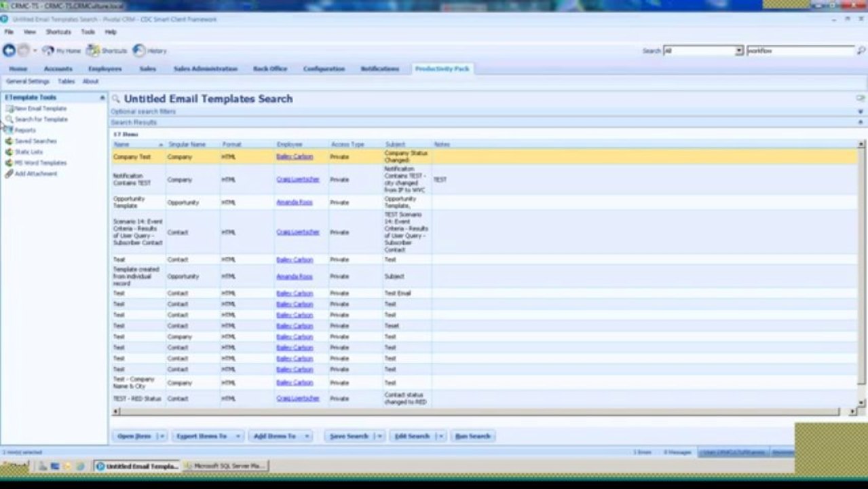Switch to the Notifications tab
This screenshot has height=489, width=868.
pyautogui.click(x=380, y=69)
